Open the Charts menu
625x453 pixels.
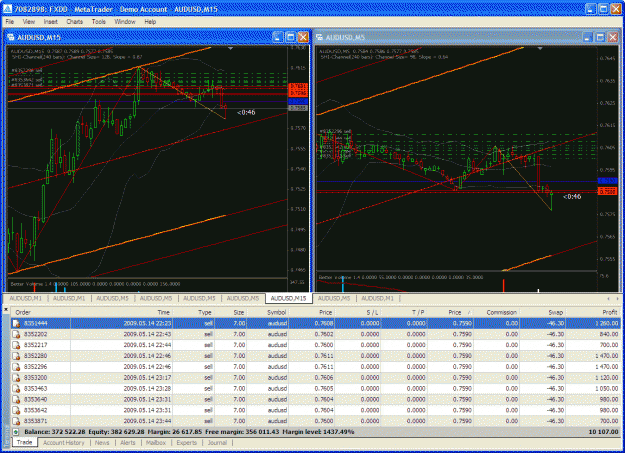pyautogui.click(x=75, y=22)
